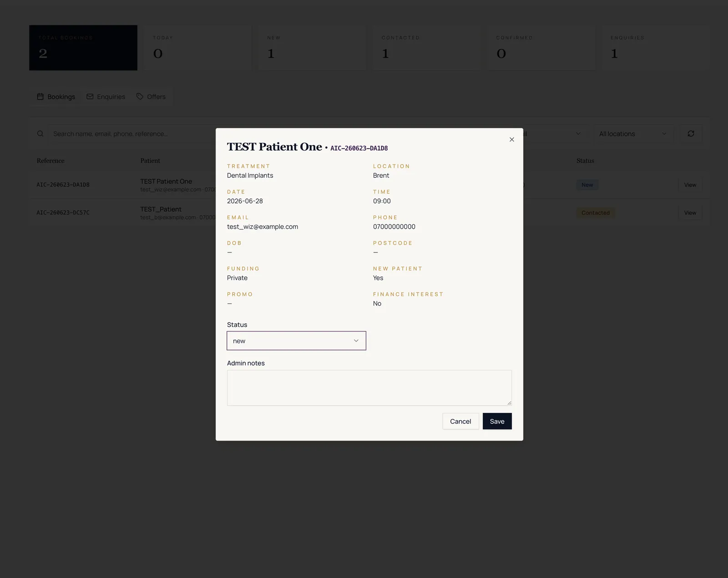Click reference AIC-260623-DA1D8 in table
This screenshot has width=728, height=578.
coord(63,185)
